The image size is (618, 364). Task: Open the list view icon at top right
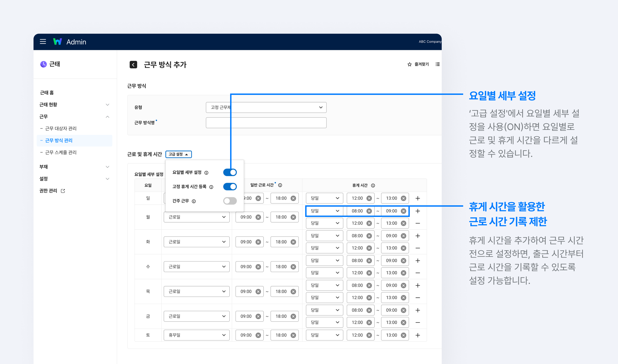pyautogui.click(x=438, y=64)
